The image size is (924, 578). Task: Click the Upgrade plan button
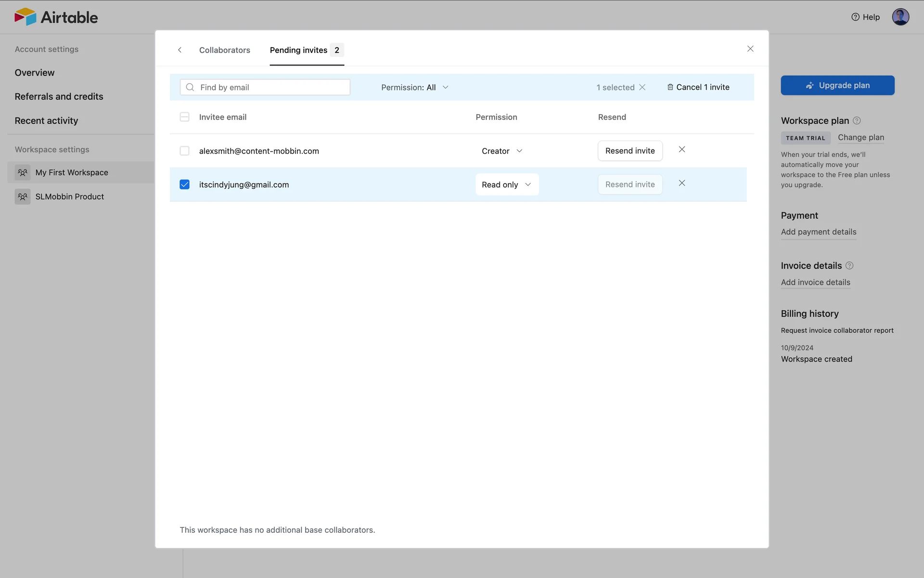837,85
